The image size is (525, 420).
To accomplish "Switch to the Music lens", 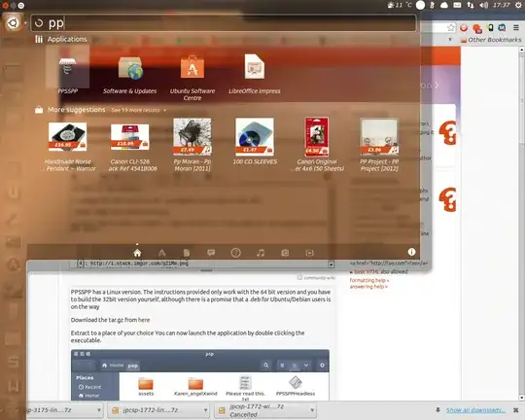I will [261, 253].
